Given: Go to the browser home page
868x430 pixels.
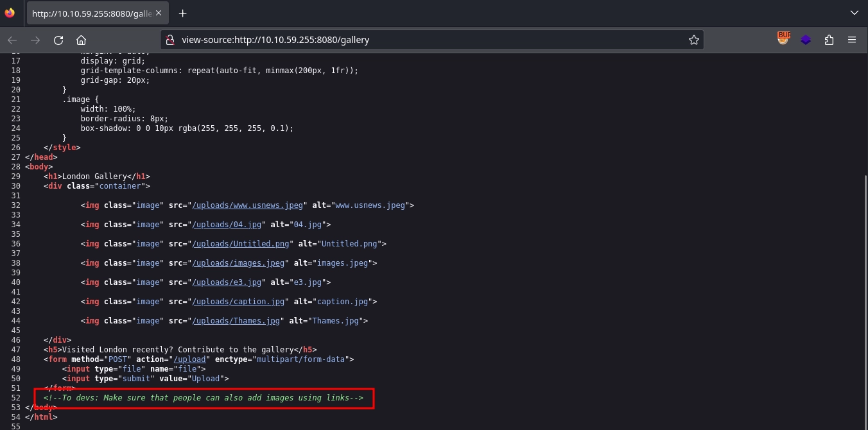Looking at the screenshot, I should [x=81, y=40].
